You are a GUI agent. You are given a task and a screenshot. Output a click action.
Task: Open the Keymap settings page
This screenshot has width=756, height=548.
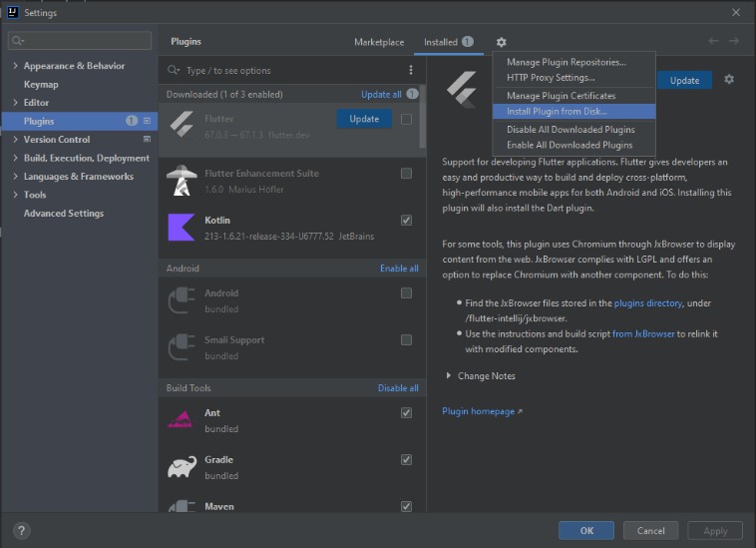tap(41, 84)
